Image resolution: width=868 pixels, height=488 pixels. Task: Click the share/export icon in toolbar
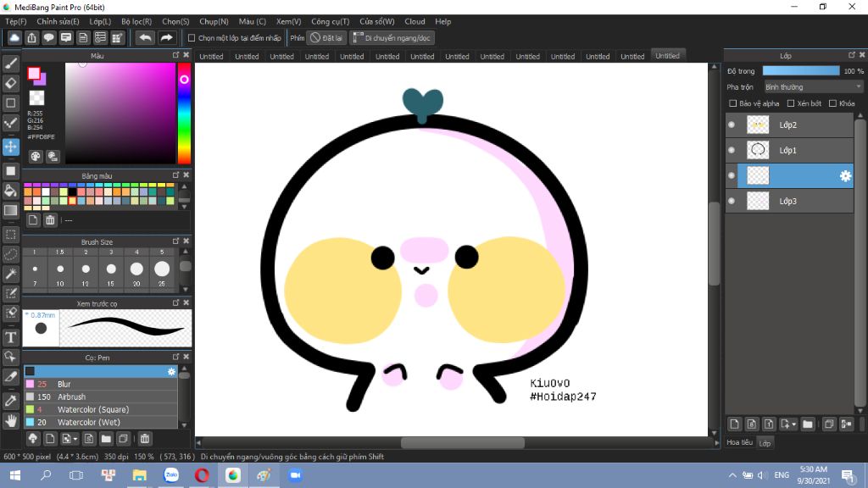point(31,37)
